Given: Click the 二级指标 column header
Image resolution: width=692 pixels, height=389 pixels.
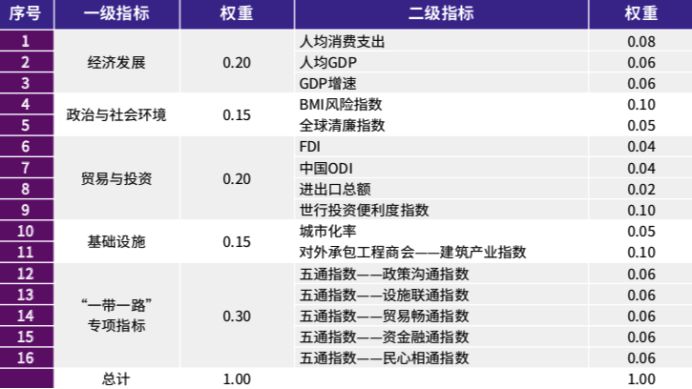Looking at the screenshot, I should click(x=441, y=13).
